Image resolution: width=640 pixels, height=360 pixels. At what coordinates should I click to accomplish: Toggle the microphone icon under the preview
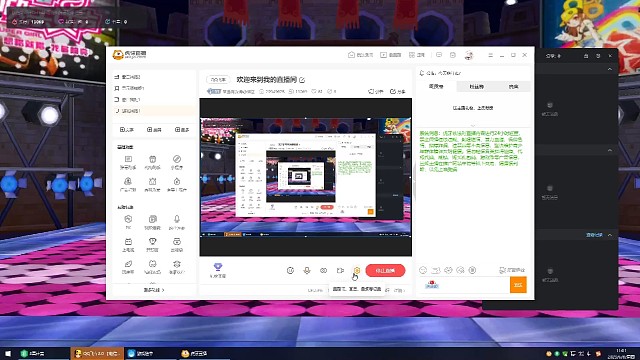[x=307, y=270]
